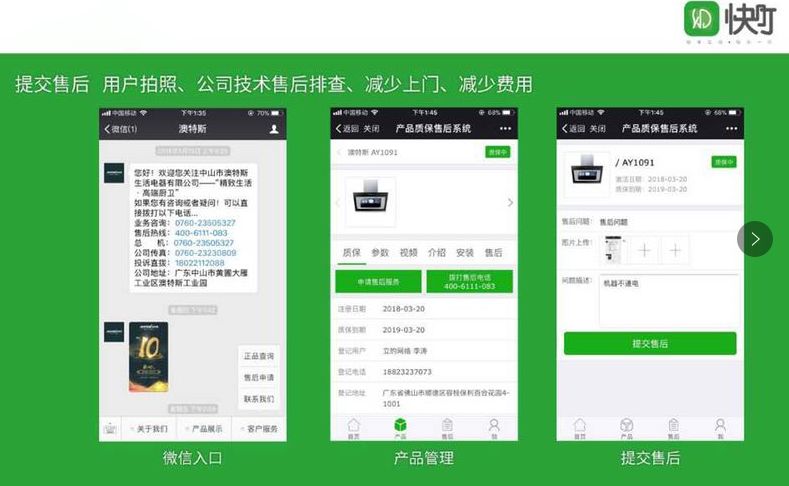Tap 澳特斯 avatar beside welcome message
This screenshot has height=486, width=789.
pyautogui.click(x=114, y=173)
